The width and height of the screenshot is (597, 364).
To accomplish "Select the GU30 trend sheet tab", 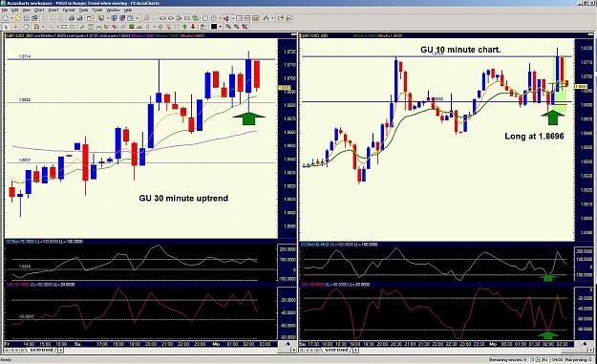I will click(x=41, y=350).
